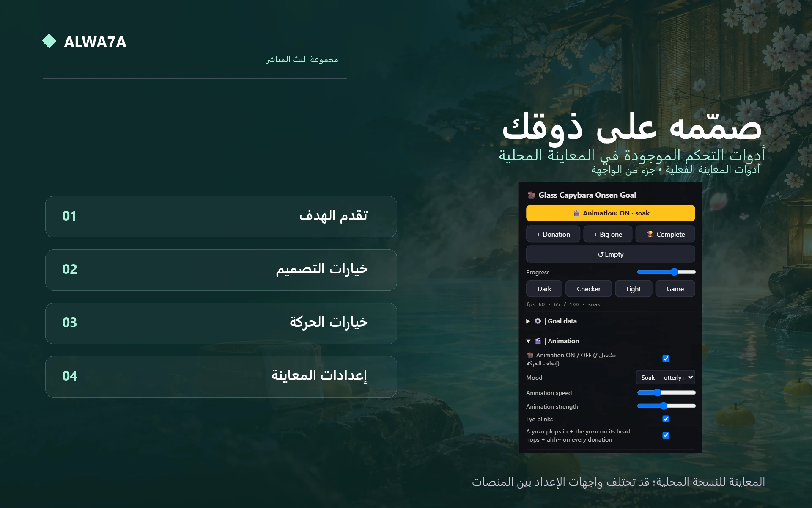Image resolution: width=812 pixels, height=508 pixels.
Task: Click the caption أدوات المعاينة الفعلية • جزء من الواجهة
Action: pos(675,170)
